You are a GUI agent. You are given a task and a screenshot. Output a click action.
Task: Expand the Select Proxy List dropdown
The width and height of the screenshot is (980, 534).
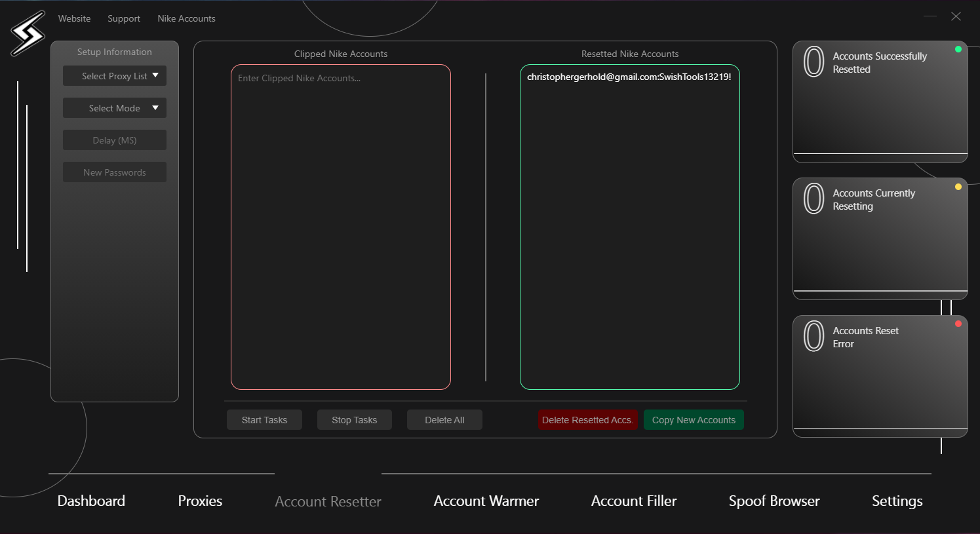[x=115, y=76]
